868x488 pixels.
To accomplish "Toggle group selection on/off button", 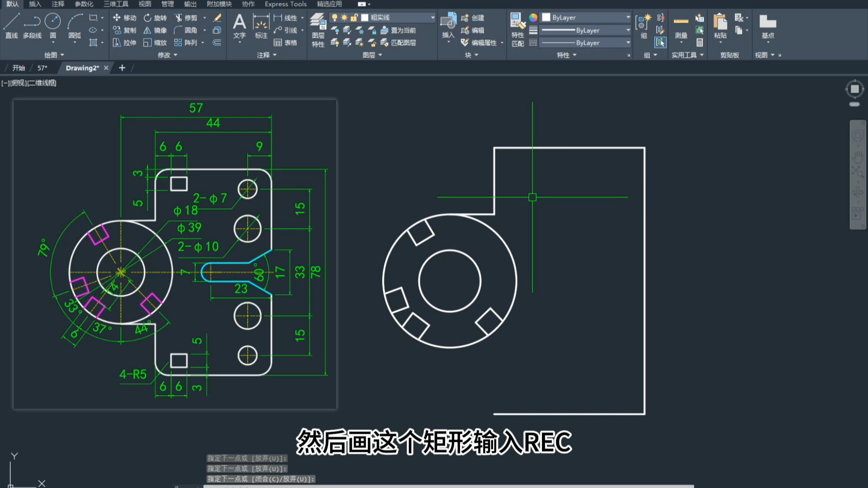I will coord(660,43).
